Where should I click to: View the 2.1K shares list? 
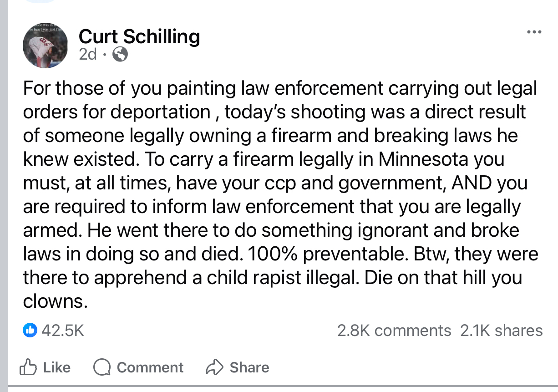pyautogui.click(x=501, y=331)
